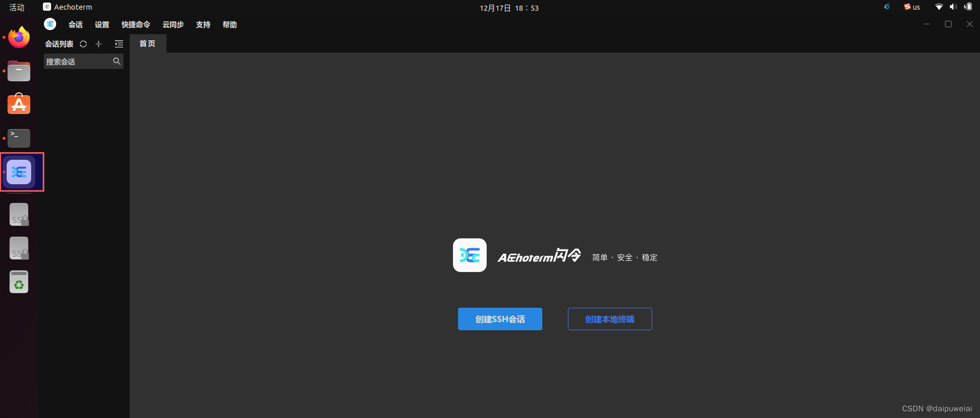Minimize the Aechoterm window
Screen dimensions: 980x418
tap(927, 24)
